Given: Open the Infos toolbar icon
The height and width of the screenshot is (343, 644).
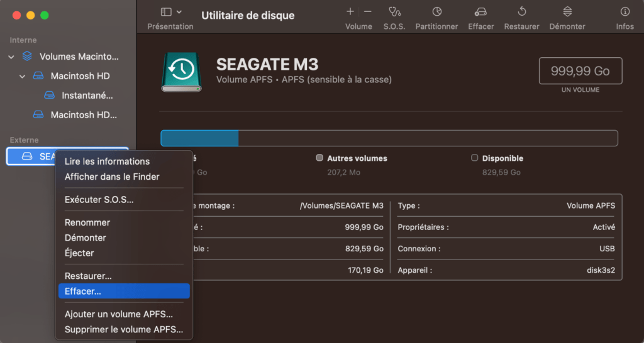Looking at the screenshot, I should (x=625, y=11).
